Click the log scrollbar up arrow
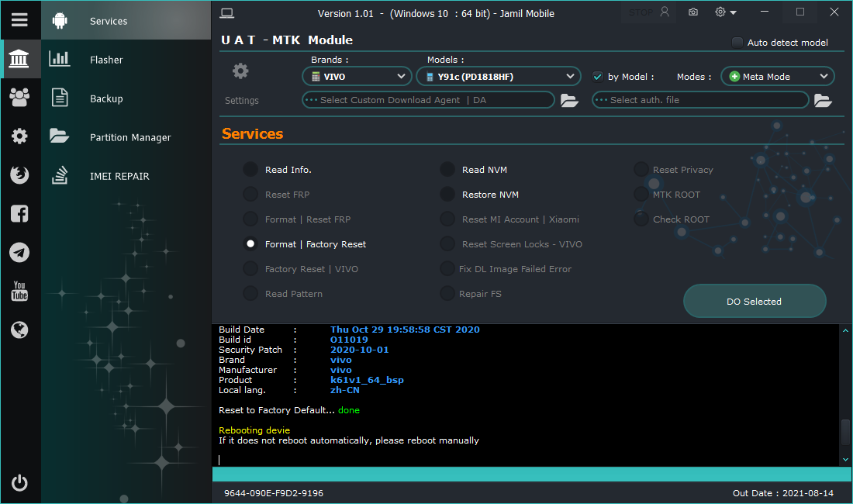Image resolution: width=853 pixels, height=504 pixels. 845,330
